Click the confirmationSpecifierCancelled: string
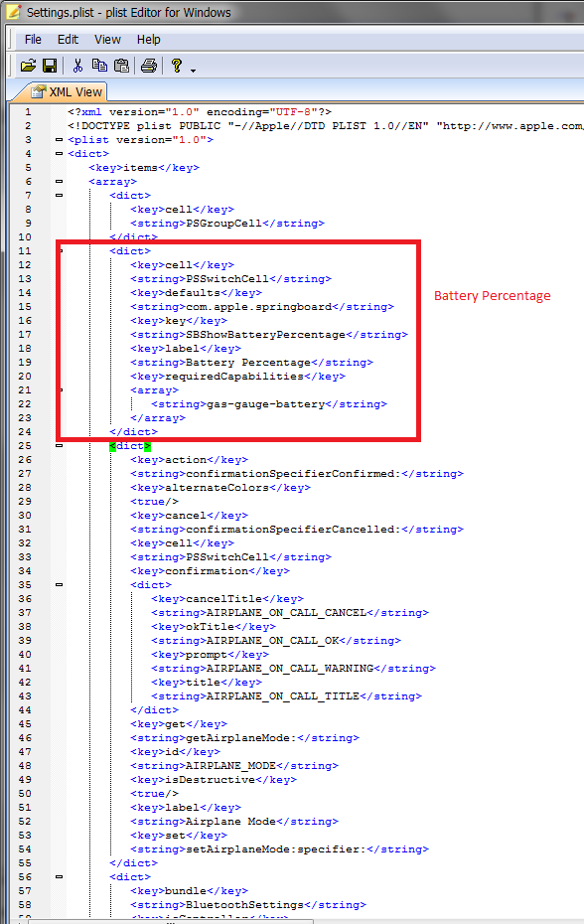 pyautogui.click(x=293, y=530)
